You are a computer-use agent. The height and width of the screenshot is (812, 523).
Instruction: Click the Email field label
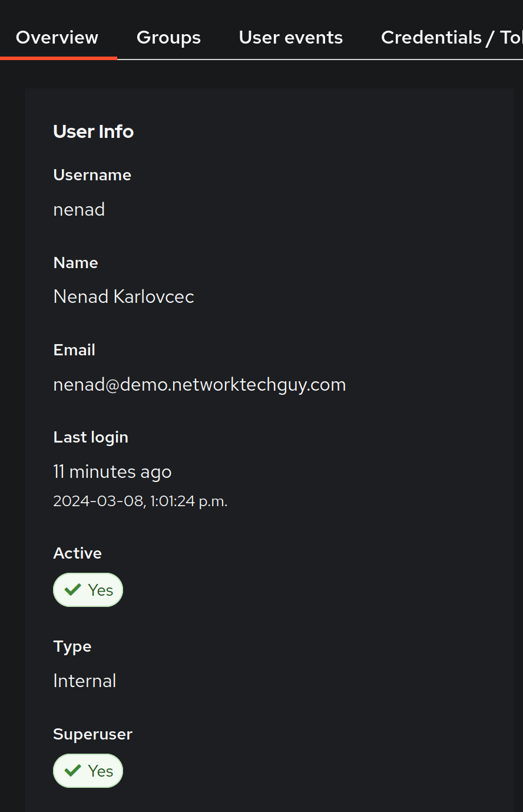point(74,350)
